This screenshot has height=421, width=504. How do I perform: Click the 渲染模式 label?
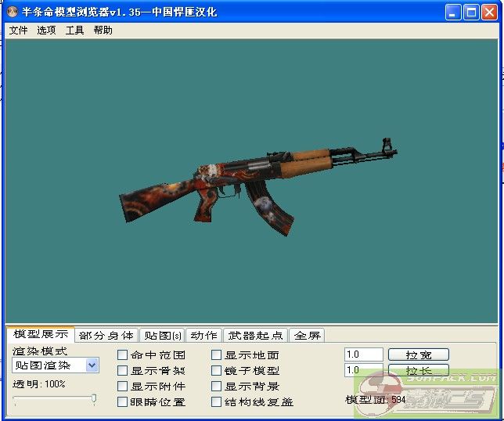tap(40, 351)
